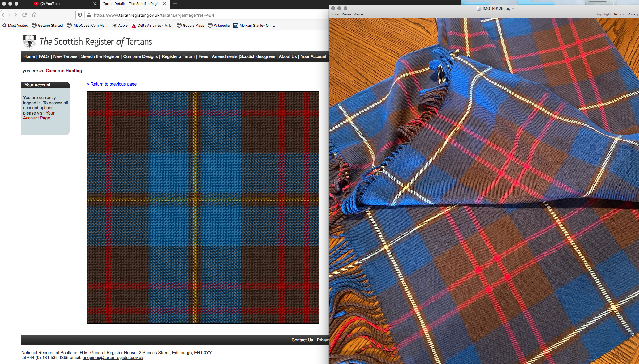Click the scarf photo in Preview

[484, 191]
